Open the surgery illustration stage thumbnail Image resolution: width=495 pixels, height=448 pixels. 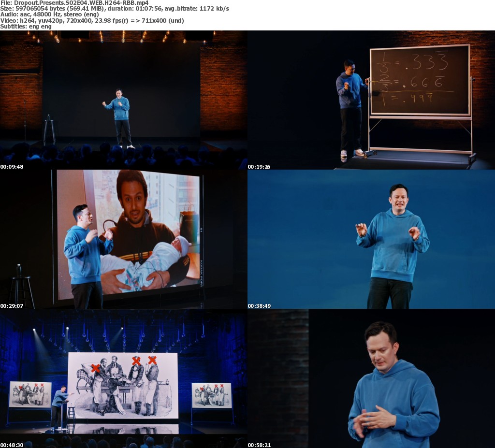point(124,378)
